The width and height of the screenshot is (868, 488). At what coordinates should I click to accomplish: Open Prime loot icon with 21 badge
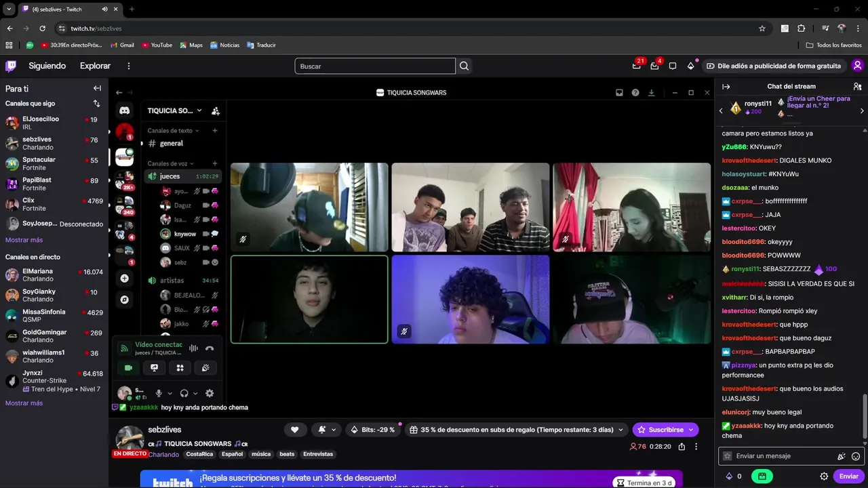click(x=637, y=66)
